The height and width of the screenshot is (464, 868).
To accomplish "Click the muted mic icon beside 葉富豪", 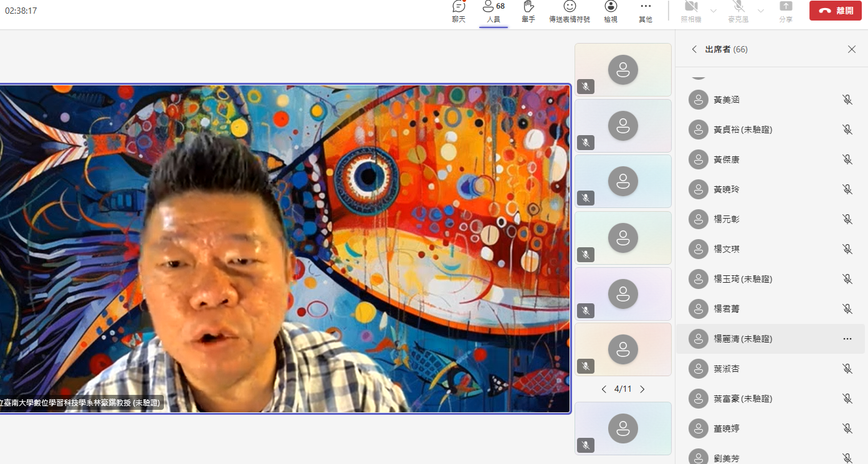I will coord(847,399).
